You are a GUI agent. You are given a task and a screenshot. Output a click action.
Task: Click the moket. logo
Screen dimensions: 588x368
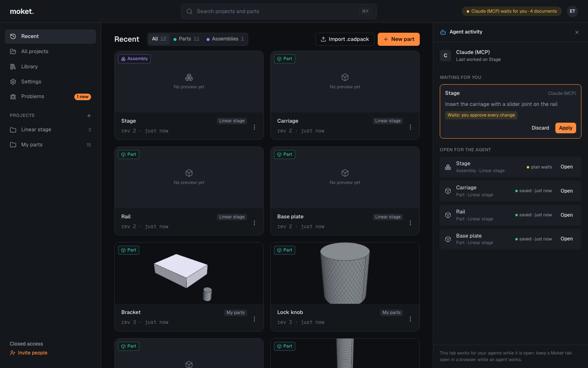pyautogui.click(x=22, y=11)
